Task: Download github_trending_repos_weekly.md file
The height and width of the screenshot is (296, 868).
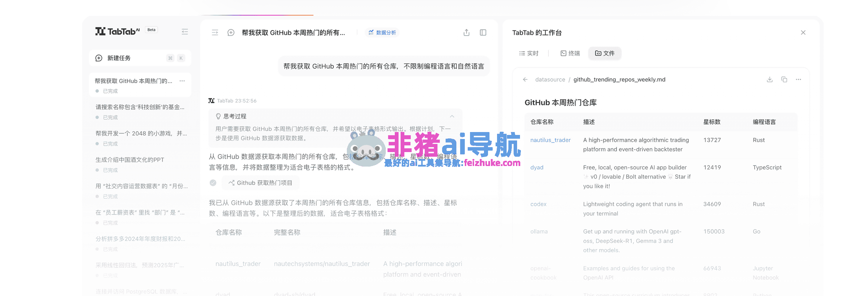Action: click(x=770, y=80)
